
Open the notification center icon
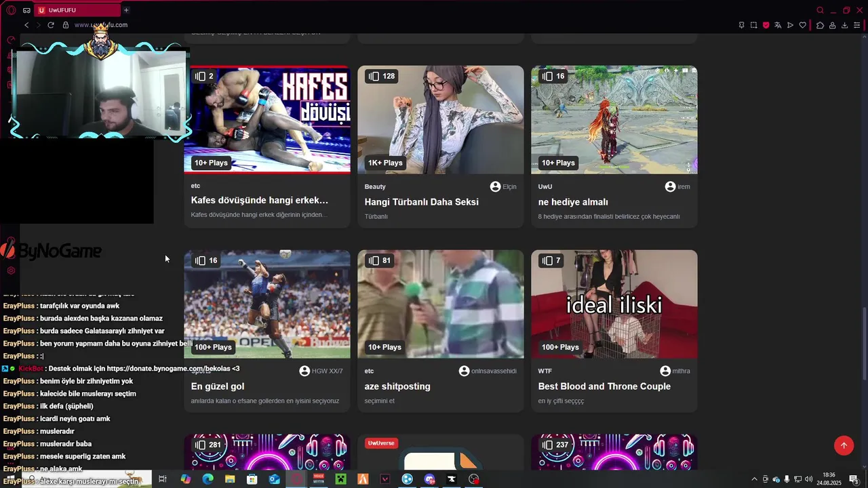854,479
